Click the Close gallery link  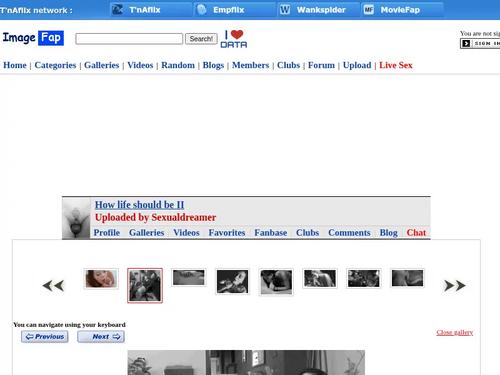(455, 333)
